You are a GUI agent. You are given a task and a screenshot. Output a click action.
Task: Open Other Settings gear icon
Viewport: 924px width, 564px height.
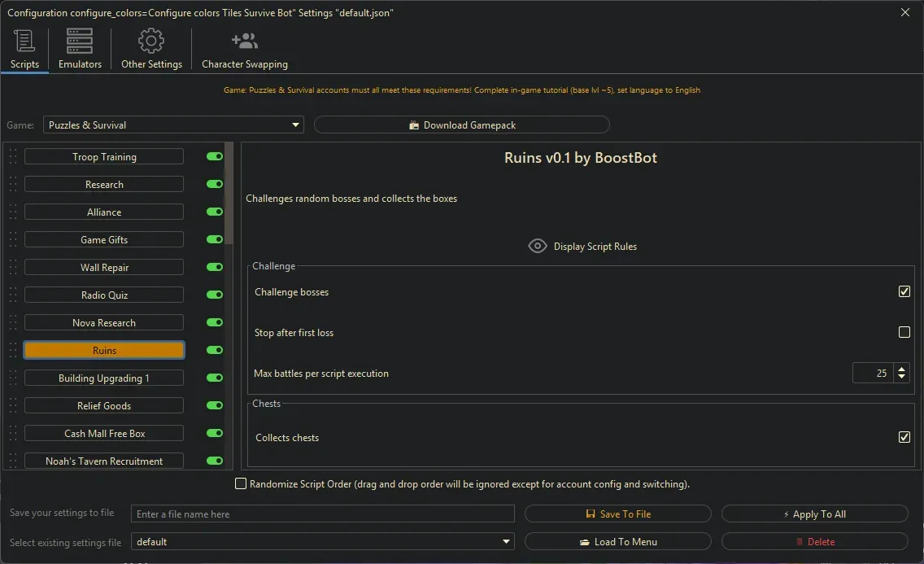pos(151,41)
